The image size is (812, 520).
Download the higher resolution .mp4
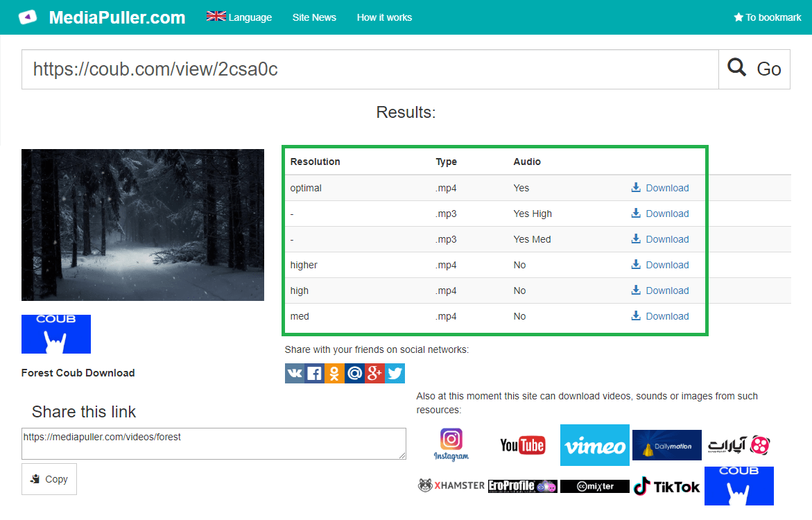(x=660, y=265)
